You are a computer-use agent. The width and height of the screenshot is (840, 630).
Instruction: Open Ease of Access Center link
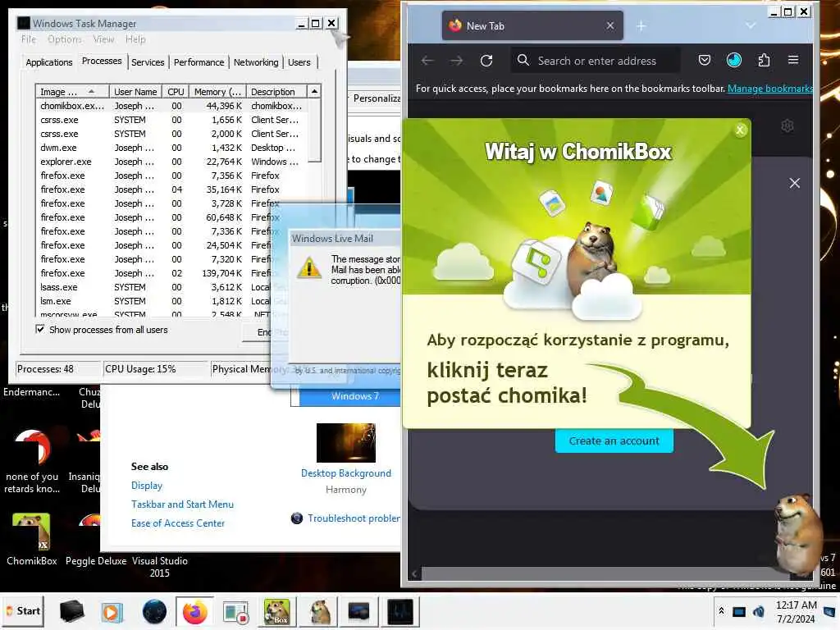click(178, 523)
